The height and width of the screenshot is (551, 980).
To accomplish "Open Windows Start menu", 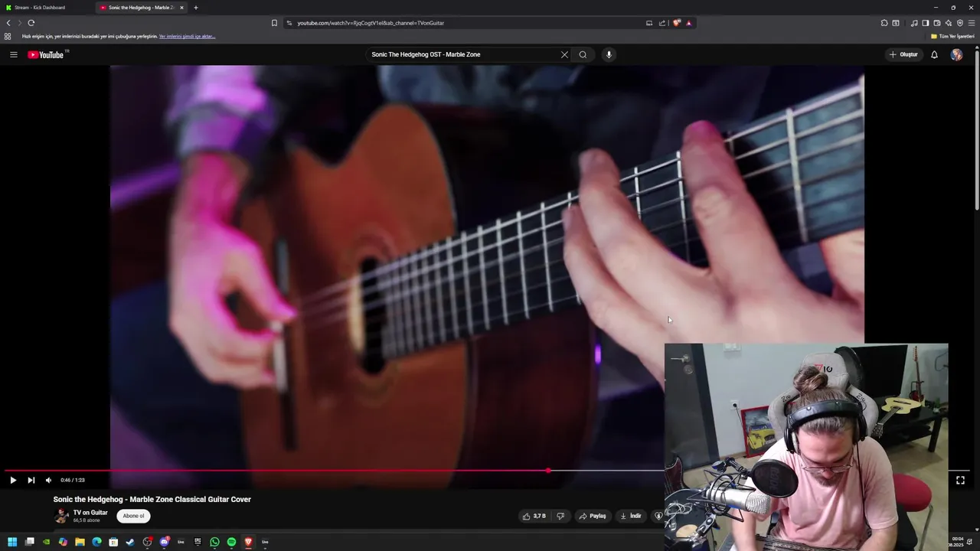I will tap(12, 542).
